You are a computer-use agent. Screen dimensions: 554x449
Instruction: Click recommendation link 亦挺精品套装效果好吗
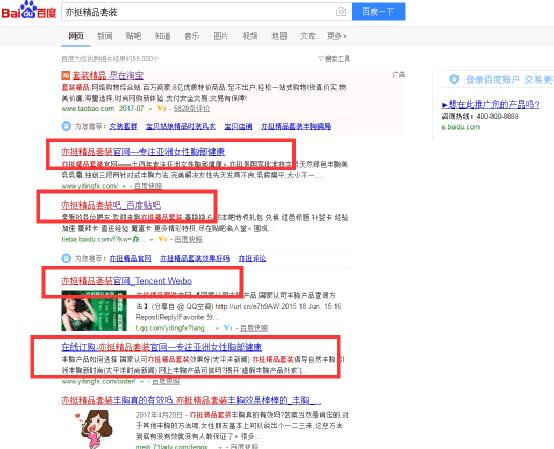[x=195, y=258]
